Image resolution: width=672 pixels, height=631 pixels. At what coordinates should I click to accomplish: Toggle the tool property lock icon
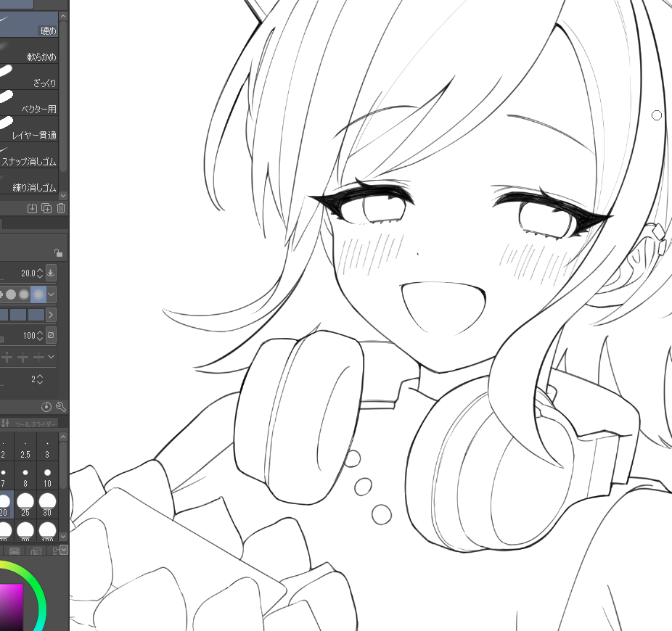coord(58,253)
